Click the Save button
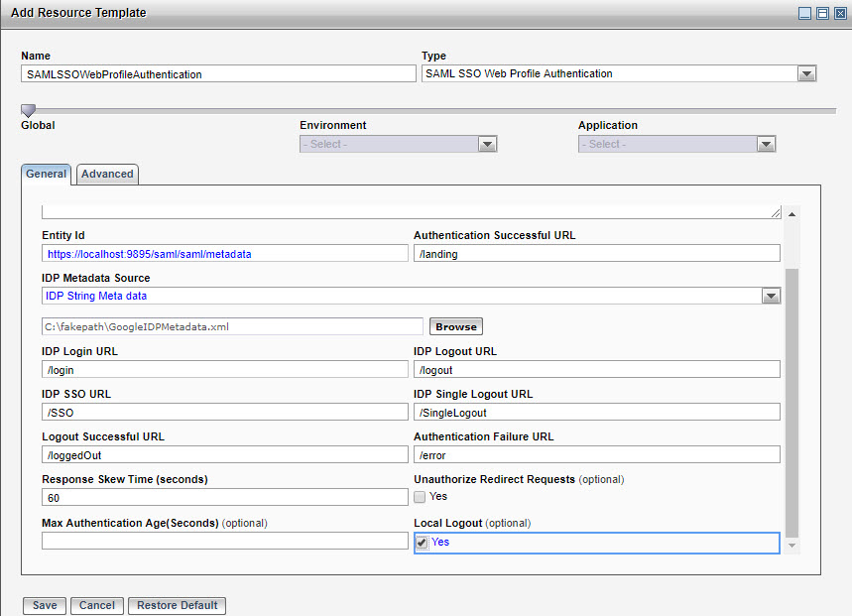 45,605
